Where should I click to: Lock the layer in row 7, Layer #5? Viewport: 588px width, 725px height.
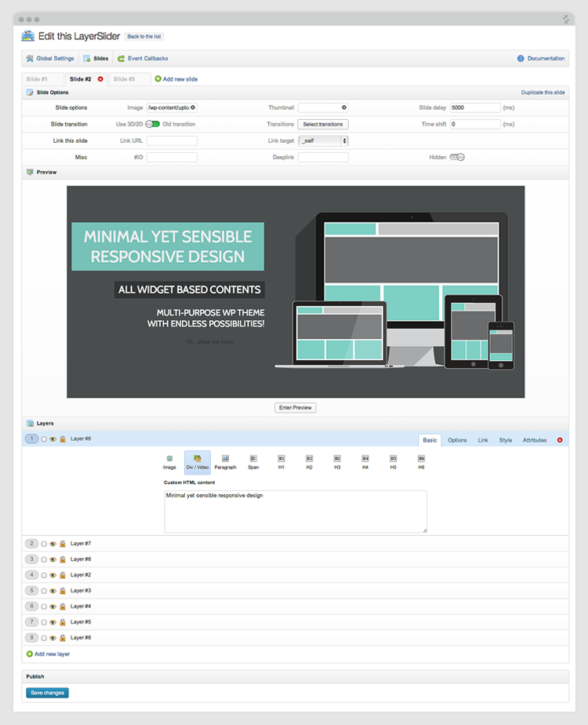[63, 622]
